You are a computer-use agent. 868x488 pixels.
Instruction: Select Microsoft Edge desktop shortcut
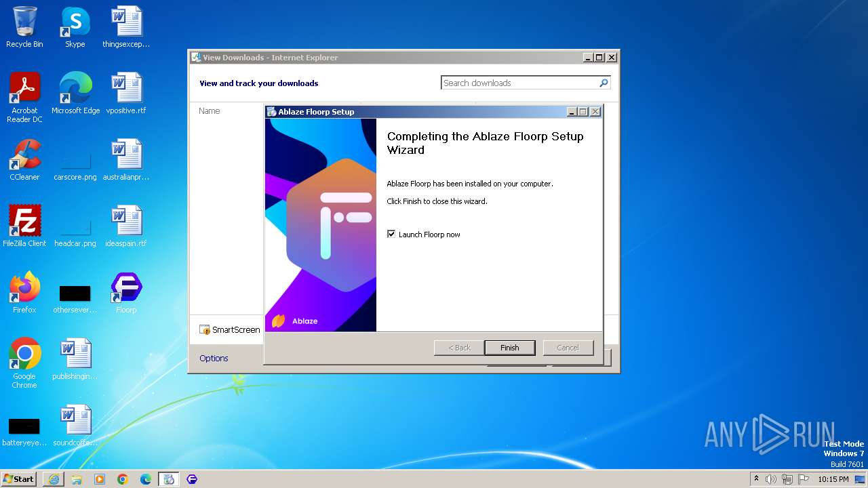point(75,94)
